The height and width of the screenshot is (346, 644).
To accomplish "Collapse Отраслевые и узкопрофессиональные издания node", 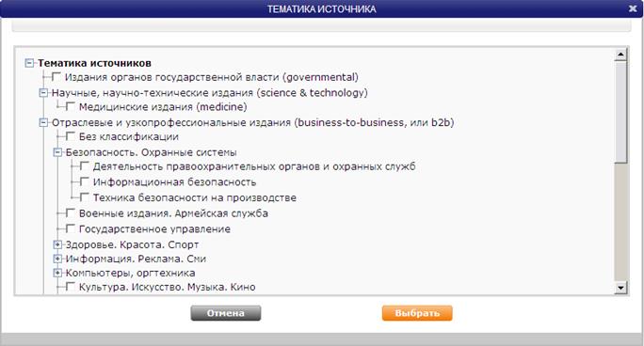I will [43, 122].
